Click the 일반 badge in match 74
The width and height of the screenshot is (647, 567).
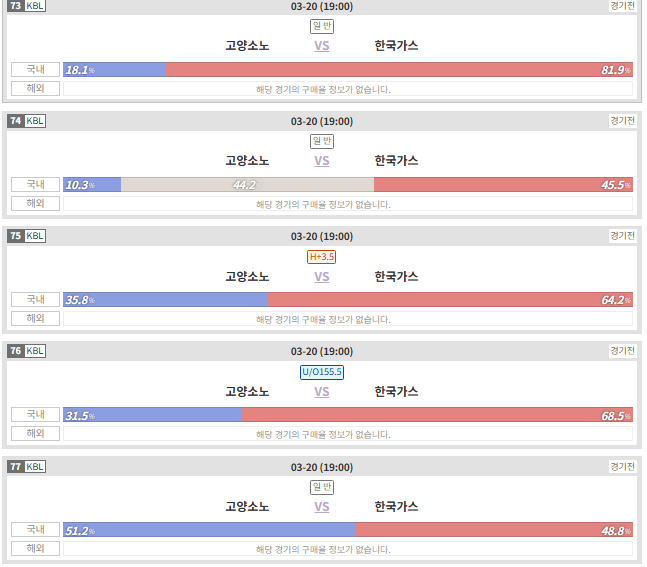[x=321, y=141]
